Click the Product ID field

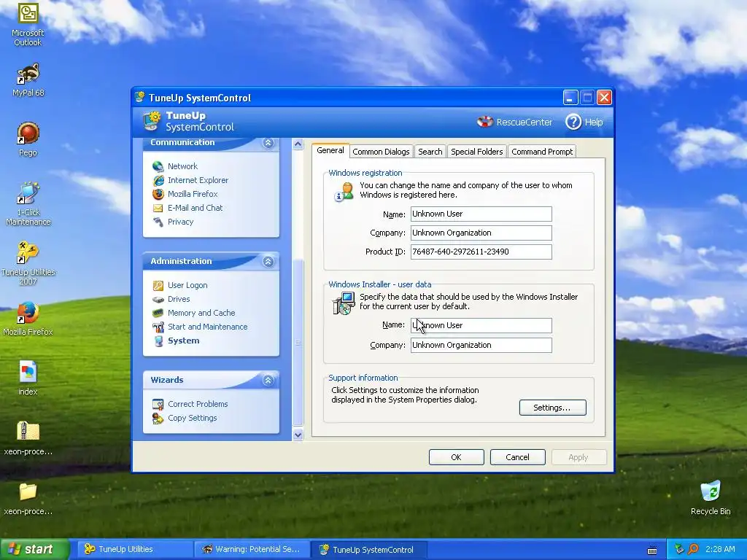(x=481, y=252)
